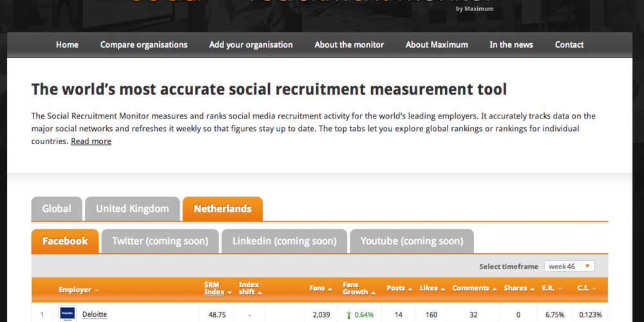Sort table by Likes column
Screen dimensions: 644x322
[x=432, y=289]
